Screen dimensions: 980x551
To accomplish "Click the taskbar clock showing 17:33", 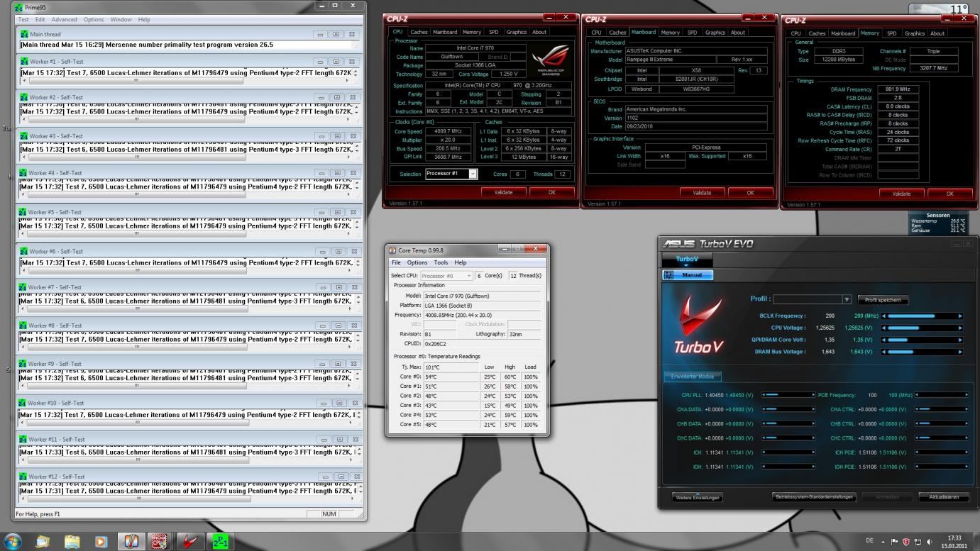I will tap(954, 542).
